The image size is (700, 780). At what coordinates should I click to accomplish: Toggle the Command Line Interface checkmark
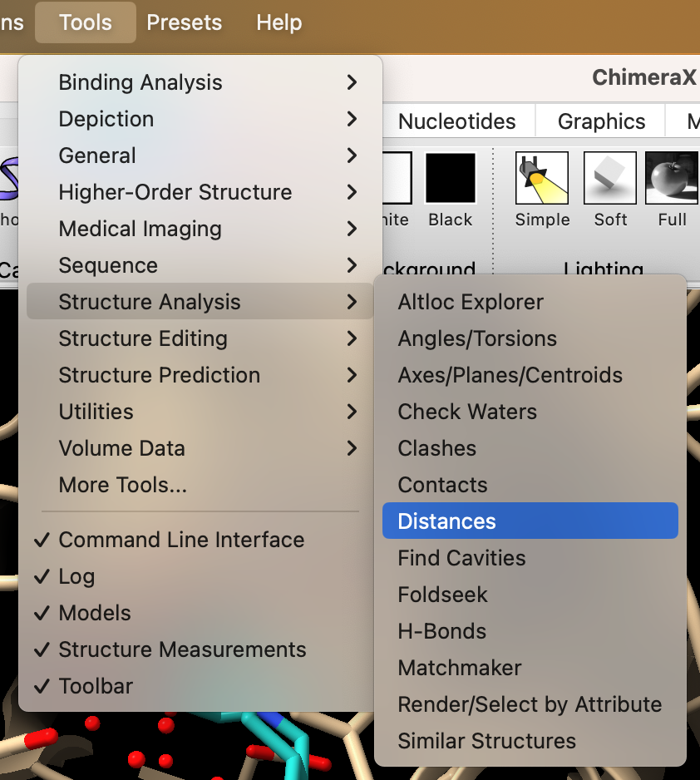click(x=180, y=540)
